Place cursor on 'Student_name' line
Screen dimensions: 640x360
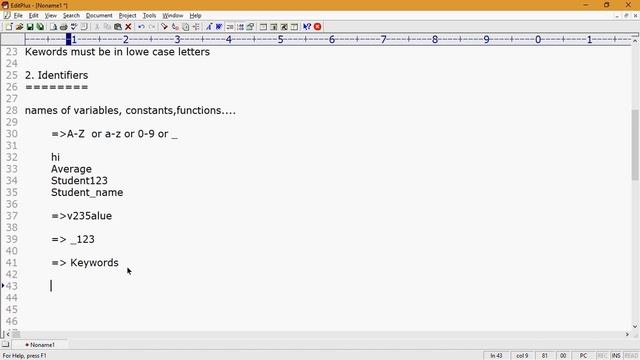coord(87,193)
